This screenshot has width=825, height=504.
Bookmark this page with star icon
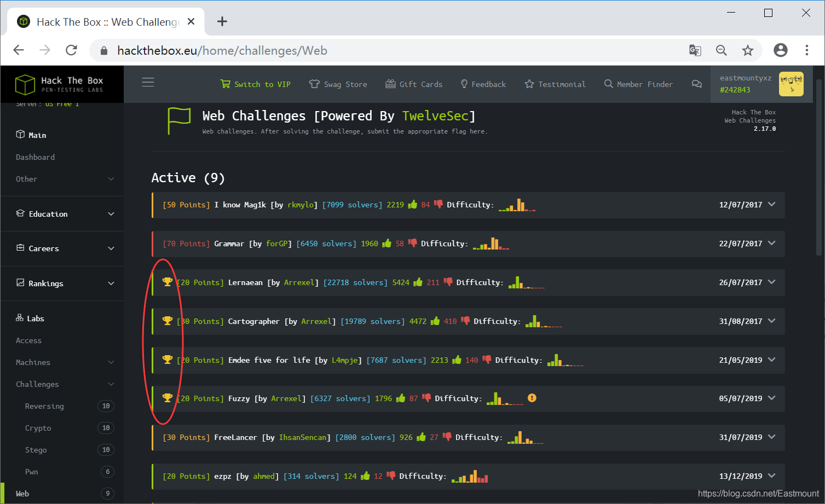(747, 50)
